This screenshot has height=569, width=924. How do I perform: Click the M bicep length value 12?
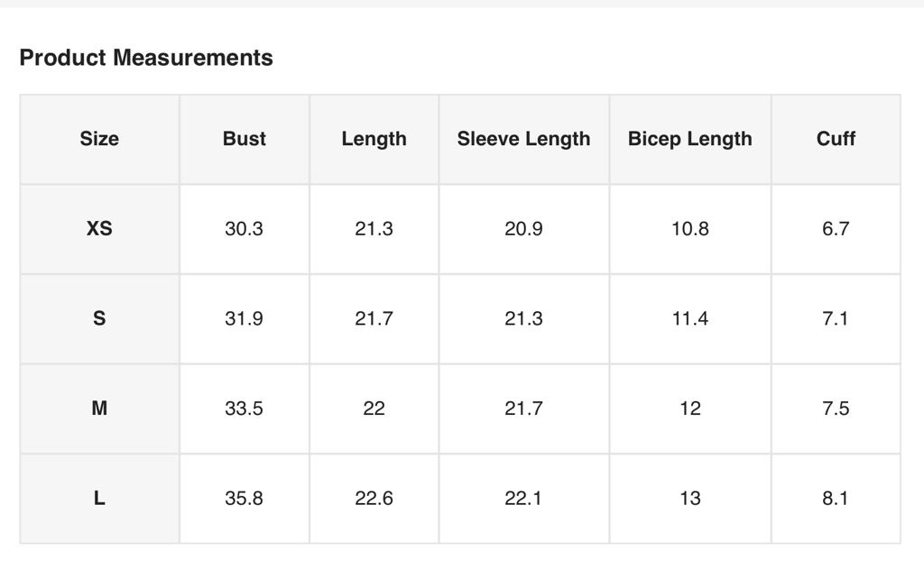point(689,408)
